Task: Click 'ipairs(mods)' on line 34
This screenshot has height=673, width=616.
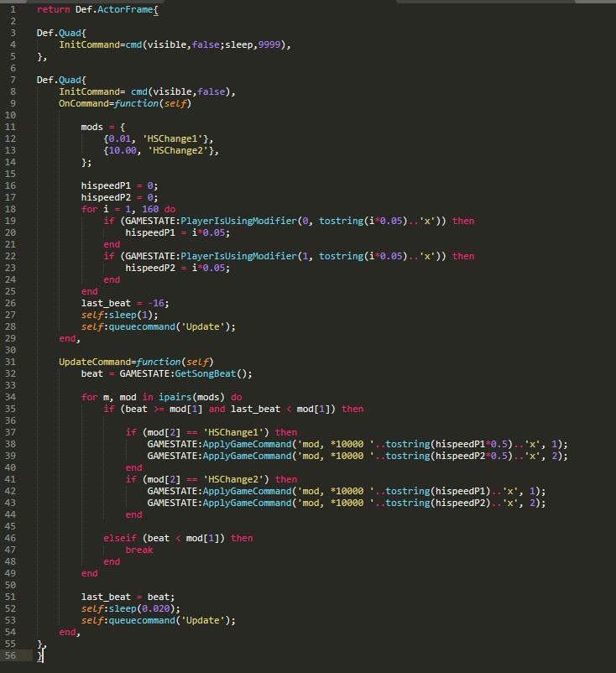Action: pos(191,397)
